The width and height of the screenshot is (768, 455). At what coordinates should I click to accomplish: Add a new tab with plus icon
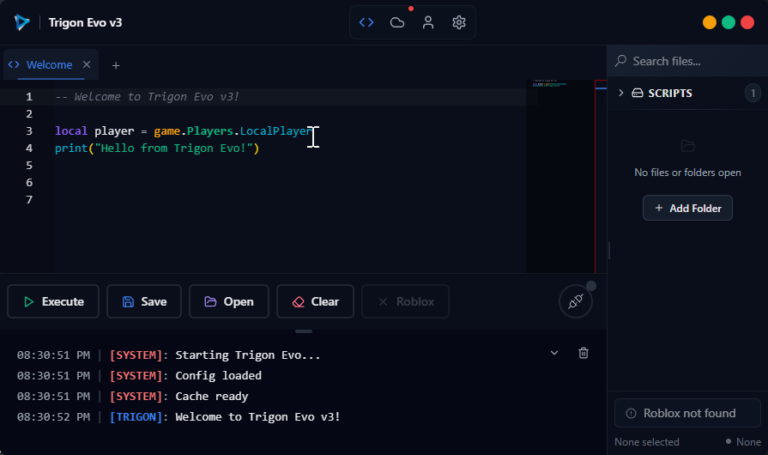pos(116,65)
